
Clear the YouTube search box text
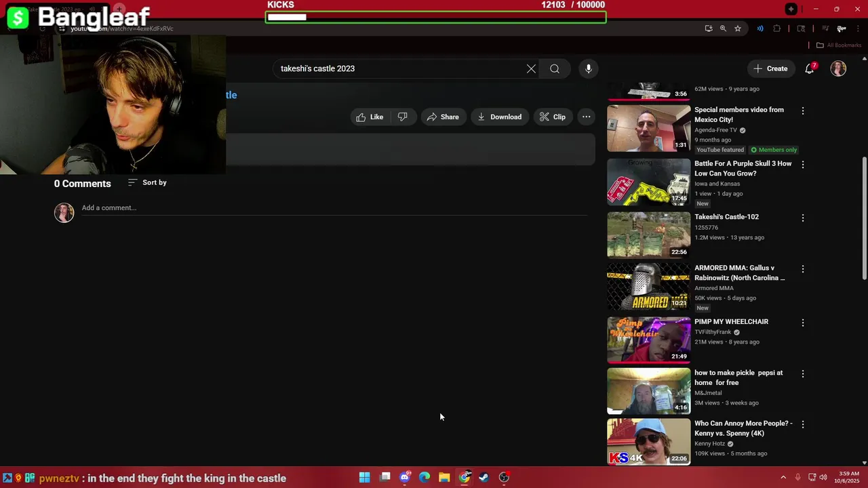(x=531, y=68)
